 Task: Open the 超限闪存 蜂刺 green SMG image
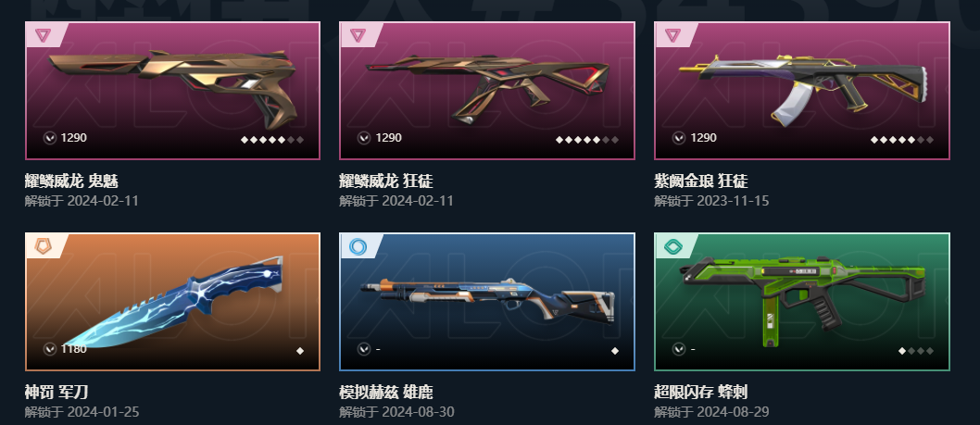(804, 301)
